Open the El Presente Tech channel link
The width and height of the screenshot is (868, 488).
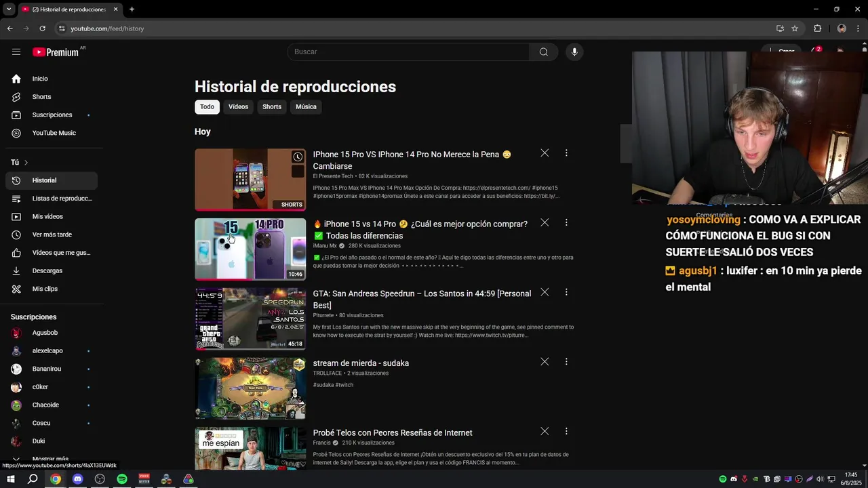333,176
